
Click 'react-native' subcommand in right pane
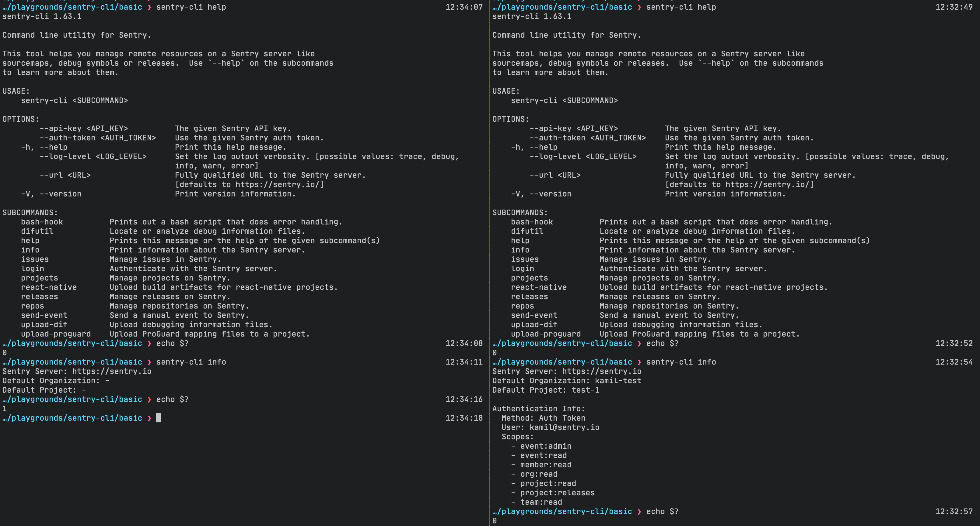click(539, 287)
